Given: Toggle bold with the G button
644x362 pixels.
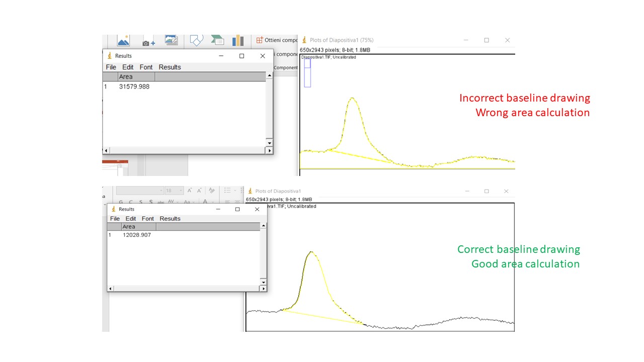Looking at the screenshot, I should coord(121,202).
